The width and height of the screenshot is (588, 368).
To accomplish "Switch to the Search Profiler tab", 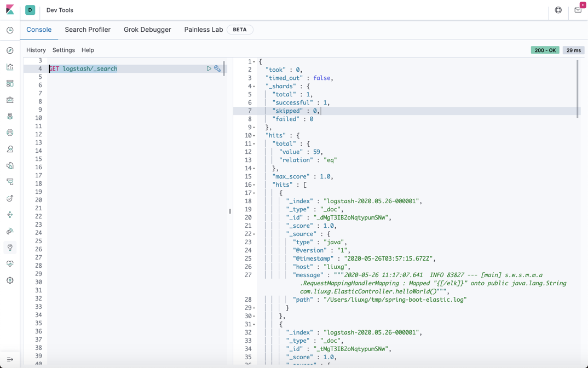I will coord(88,30).
